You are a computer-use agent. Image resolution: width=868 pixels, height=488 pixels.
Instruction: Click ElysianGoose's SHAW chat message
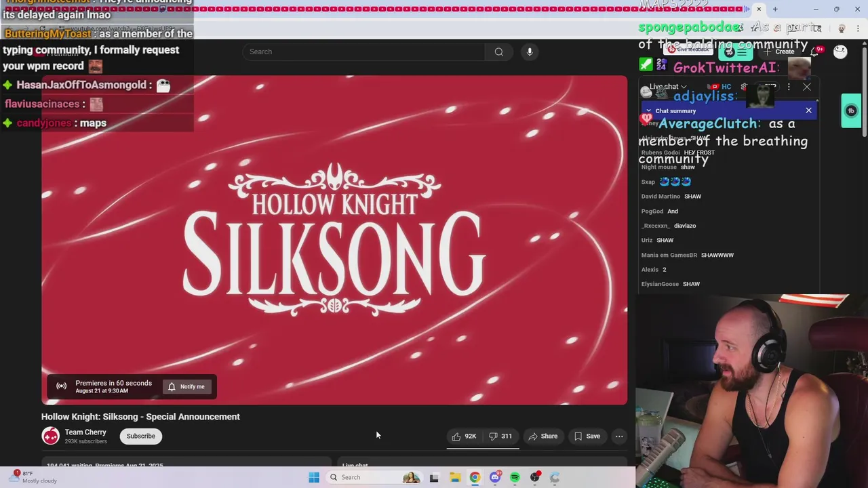[671, 284]
